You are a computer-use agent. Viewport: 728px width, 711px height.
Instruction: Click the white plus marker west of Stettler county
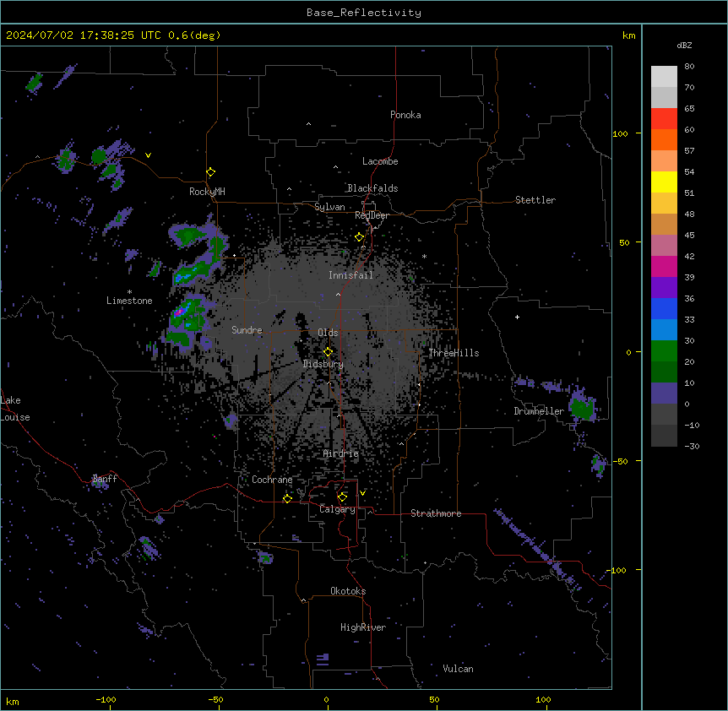[517, 317]
